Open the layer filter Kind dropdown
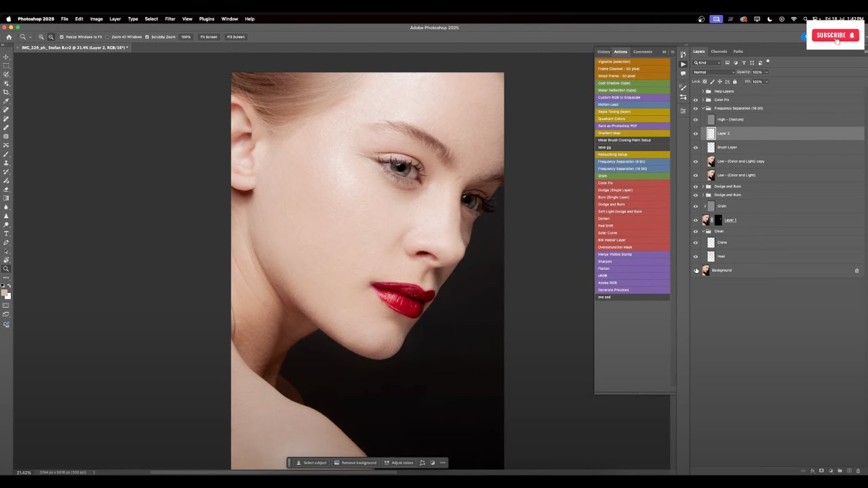The width and height of the screenshot is (868, 488). pyautogui.click(x=707, y=62)
